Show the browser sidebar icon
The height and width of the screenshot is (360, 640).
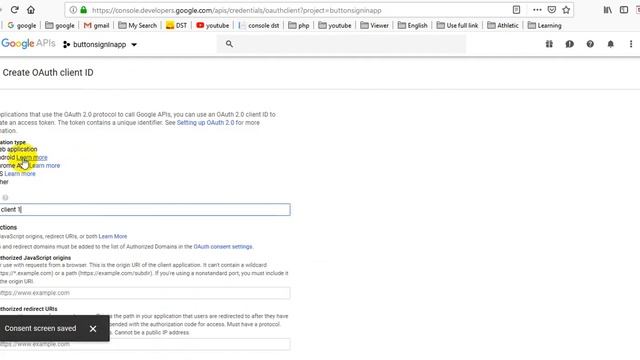pyautogui.click(x=624, y=10)
